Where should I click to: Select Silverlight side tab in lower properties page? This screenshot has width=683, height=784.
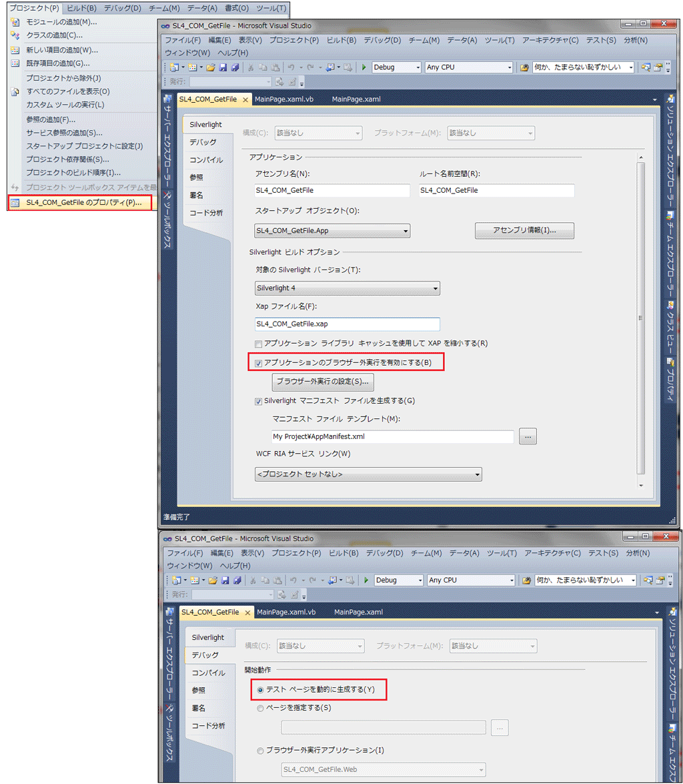[x=208, y=638]
